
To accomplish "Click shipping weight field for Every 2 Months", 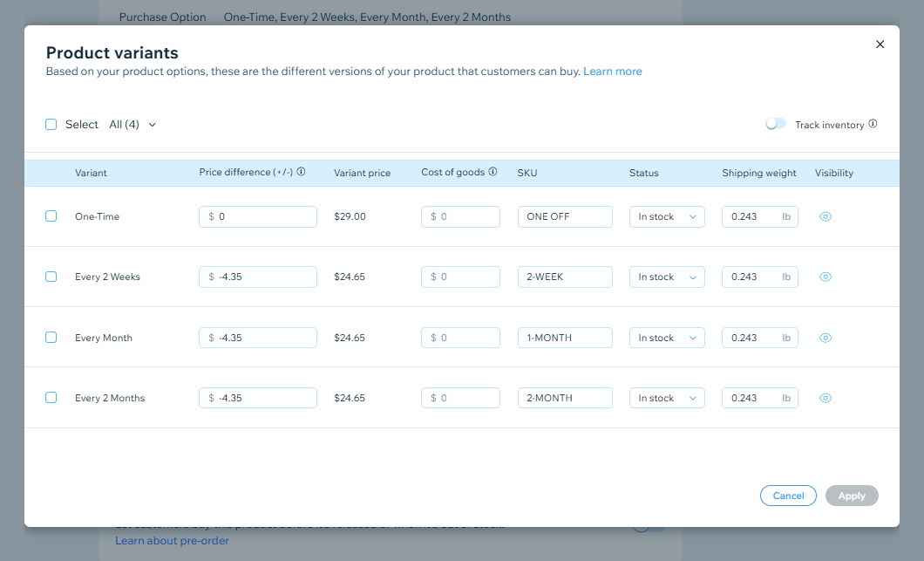I will click(x=760, y=398).
